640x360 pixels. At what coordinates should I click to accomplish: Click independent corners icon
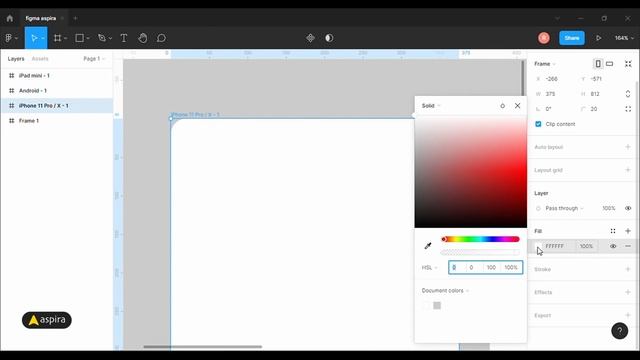[628, 109]
